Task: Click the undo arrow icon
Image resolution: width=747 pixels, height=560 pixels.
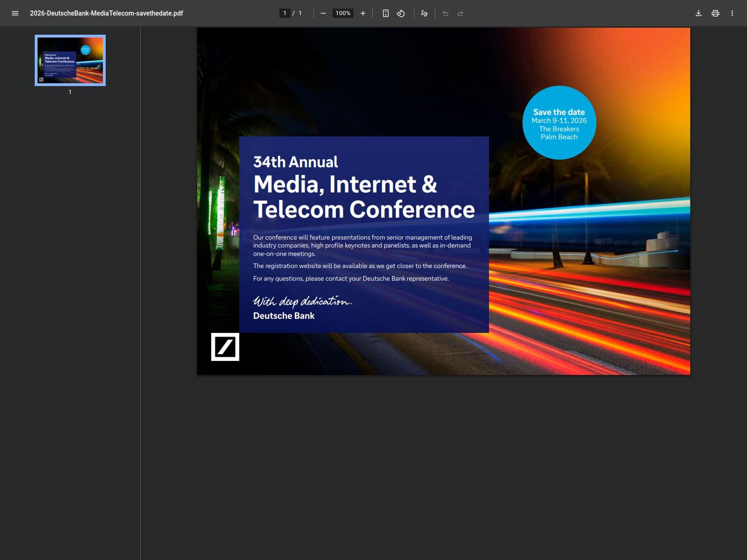Action: (445, 13)
